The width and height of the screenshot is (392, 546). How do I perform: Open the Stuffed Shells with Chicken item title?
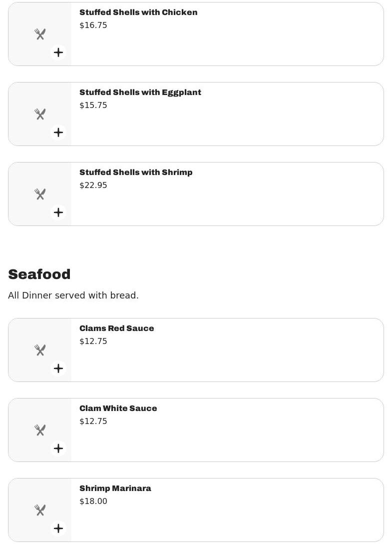(x=138, y=12)
